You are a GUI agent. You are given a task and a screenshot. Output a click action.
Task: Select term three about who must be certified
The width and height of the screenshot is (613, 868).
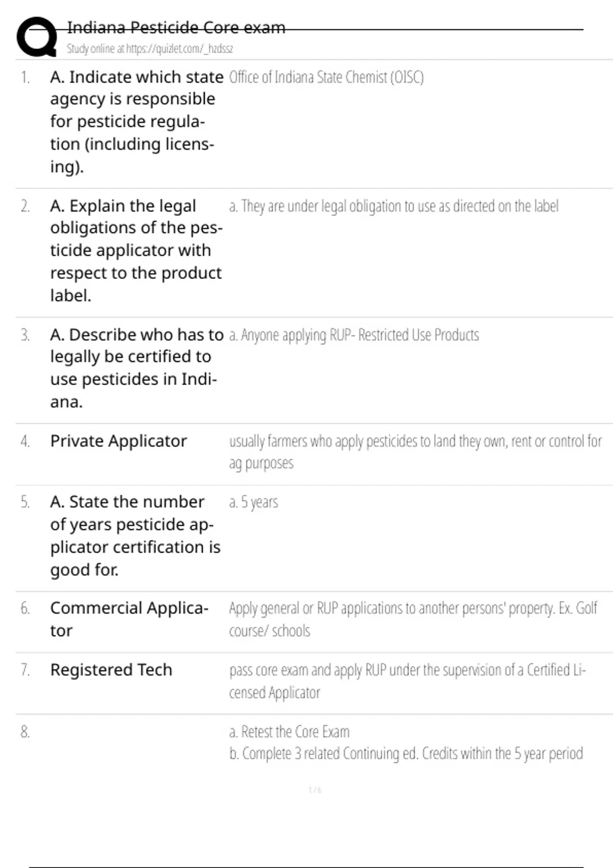(136, 368)
